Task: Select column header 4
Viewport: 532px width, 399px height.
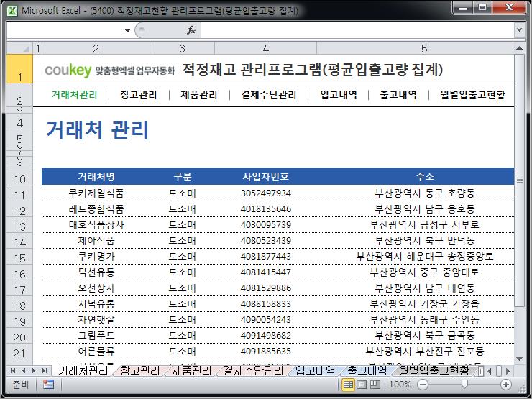Action: pyautogui.click(x=266, y=48)
